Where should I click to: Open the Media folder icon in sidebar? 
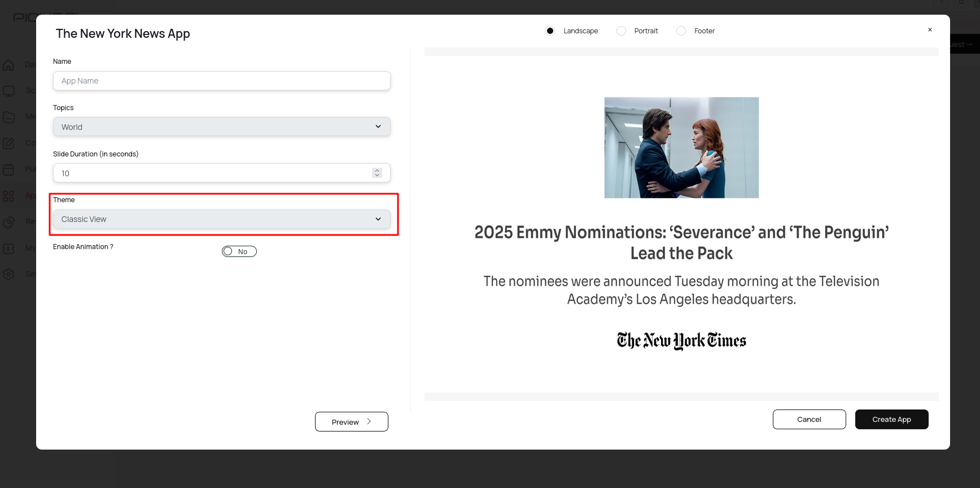(x=8, y=117)
